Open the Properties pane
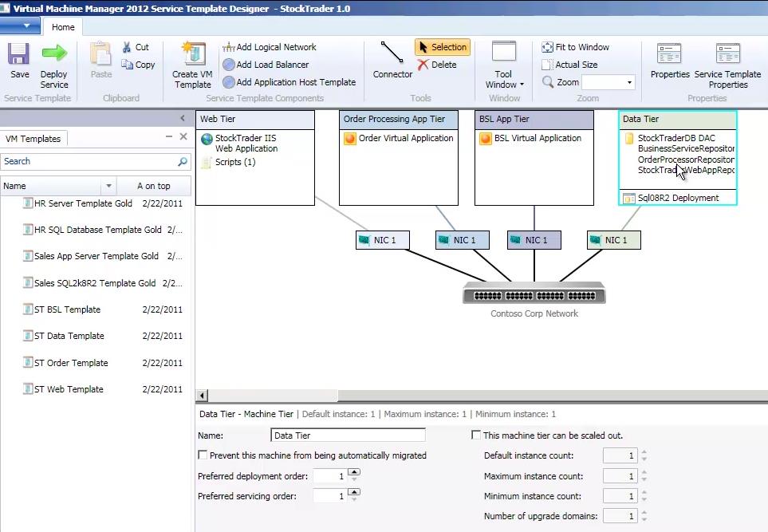768x532 pixels. pyautogui.click(x=670, y=61)
